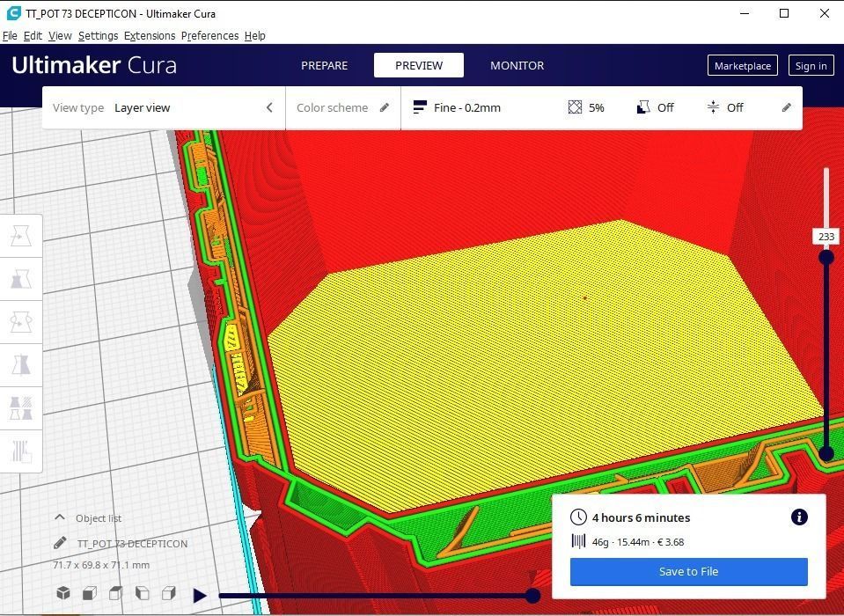This screenshot has width=844, height=616.
Task: Close the Ultimaker Cura window
Action: click(x=824, y=13)
